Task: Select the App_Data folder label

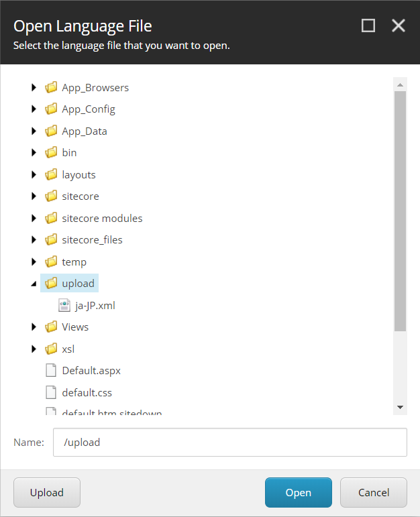Action: 85,131
